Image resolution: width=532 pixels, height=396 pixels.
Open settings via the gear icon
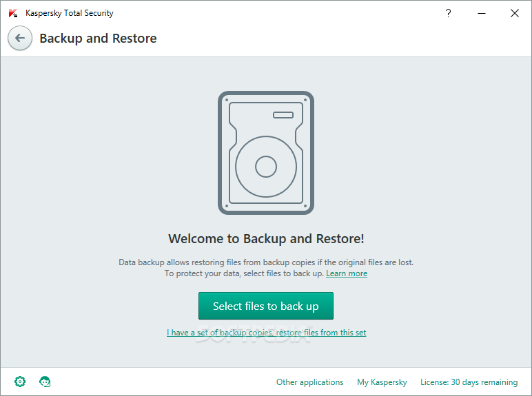(20, 382)
